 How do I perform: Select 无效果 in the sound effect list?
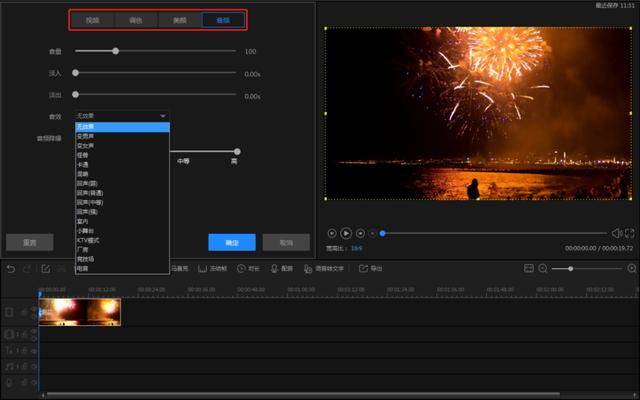86,127
